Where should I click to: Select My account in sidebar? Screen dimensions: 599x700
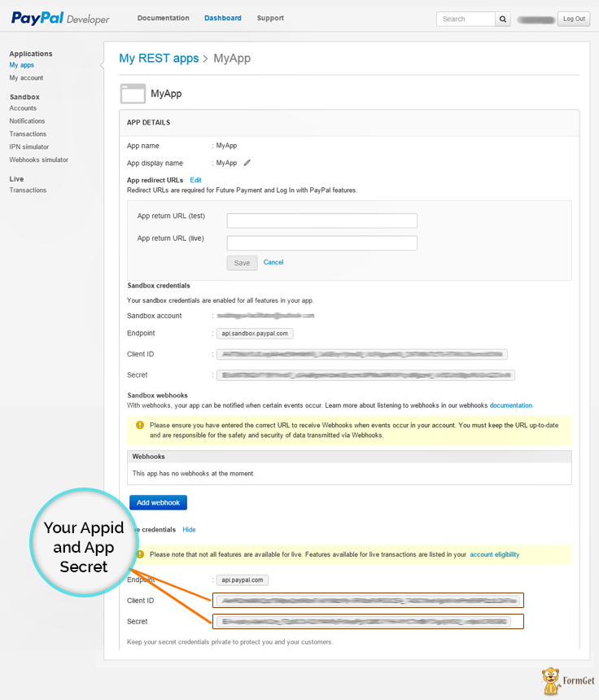(x=26, y=77)
